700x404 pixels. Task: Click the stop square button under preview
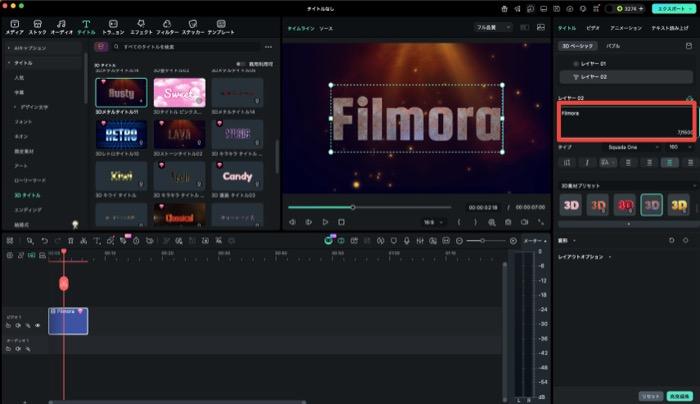(x=342, y=222)
